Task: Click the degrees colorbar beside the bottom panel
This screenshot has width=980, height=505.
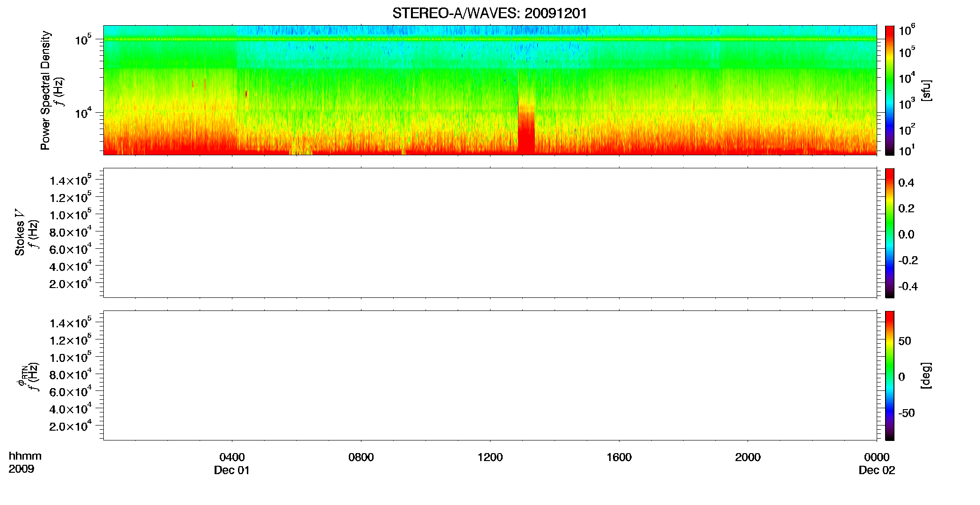Action: 890,375
